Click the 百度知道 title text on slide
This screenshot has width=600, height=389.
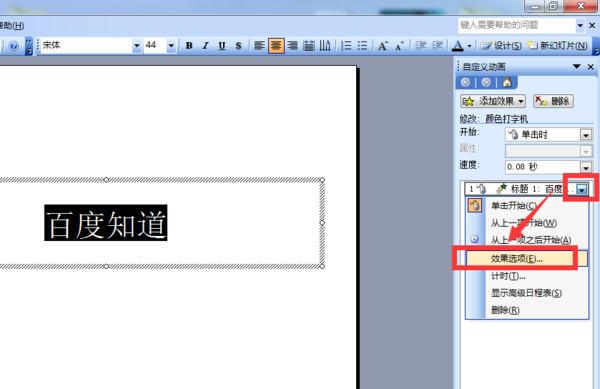tap(106, 223)
